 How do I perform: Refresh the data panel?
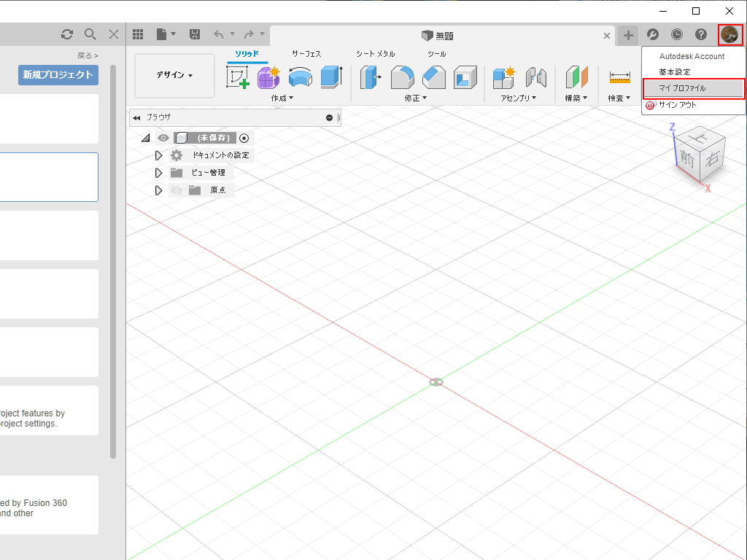67,34
